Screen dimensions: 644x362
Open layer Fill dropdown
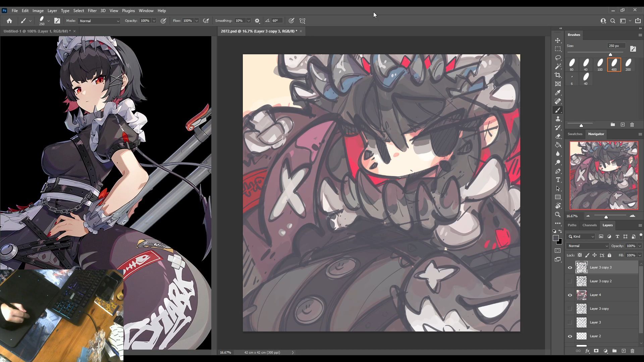(x=640, y=255)
